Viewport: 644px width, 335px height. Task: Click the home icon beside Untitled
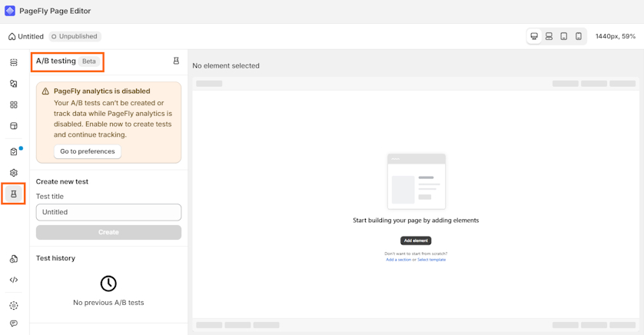(12, 37)
